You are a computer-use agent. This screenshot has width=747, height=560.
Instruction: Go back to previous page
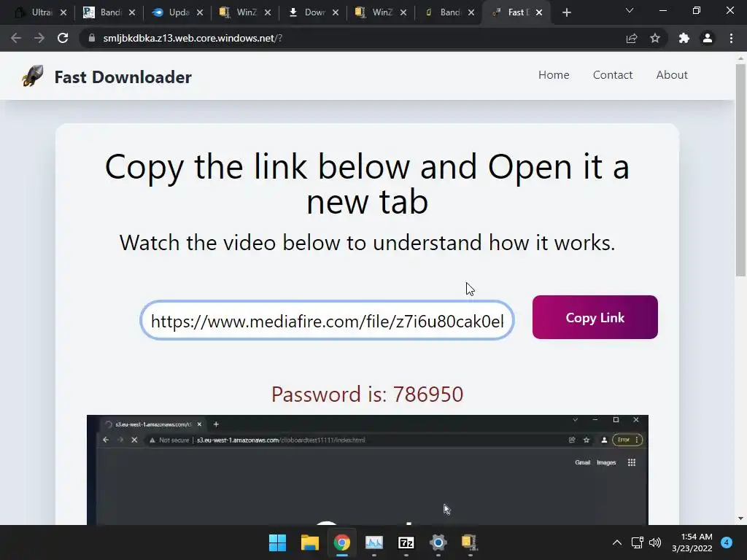pos(16,38)
